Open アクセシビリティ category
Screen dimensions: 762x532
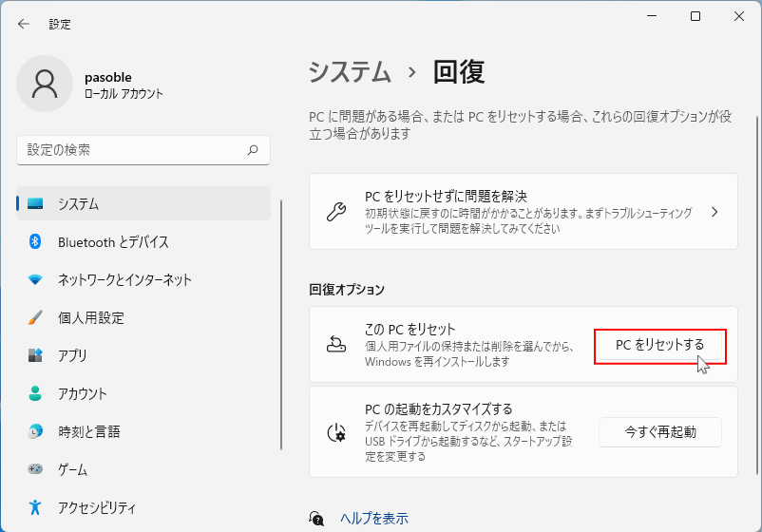click(143, 507)
